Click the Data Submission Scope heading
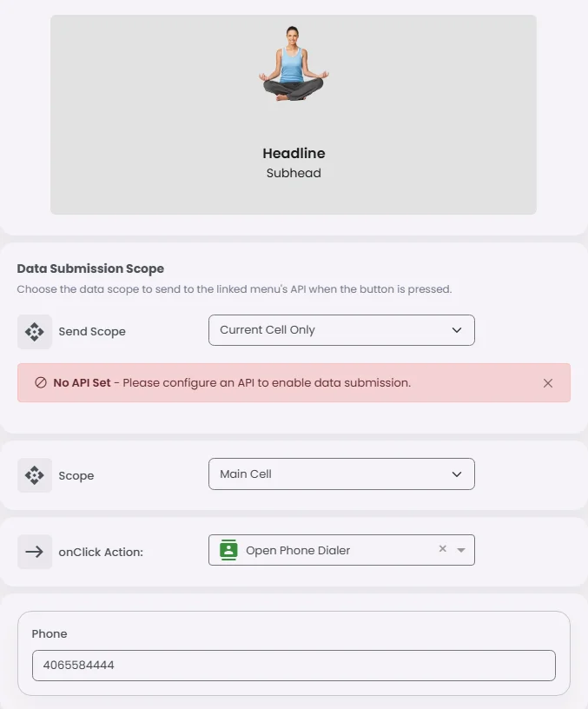This screenshot has height=709, width=588. pos(90,268)
